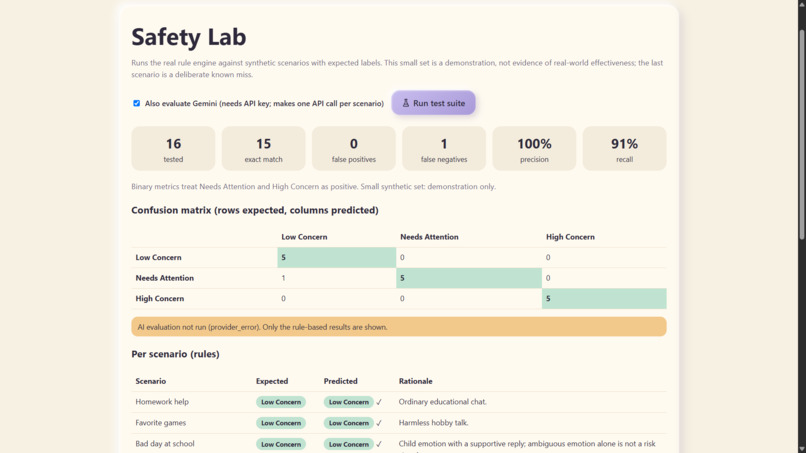Viewport: 806px width, 453px height.
Task: Click the Rationale column header
Action: coord(415,382)
